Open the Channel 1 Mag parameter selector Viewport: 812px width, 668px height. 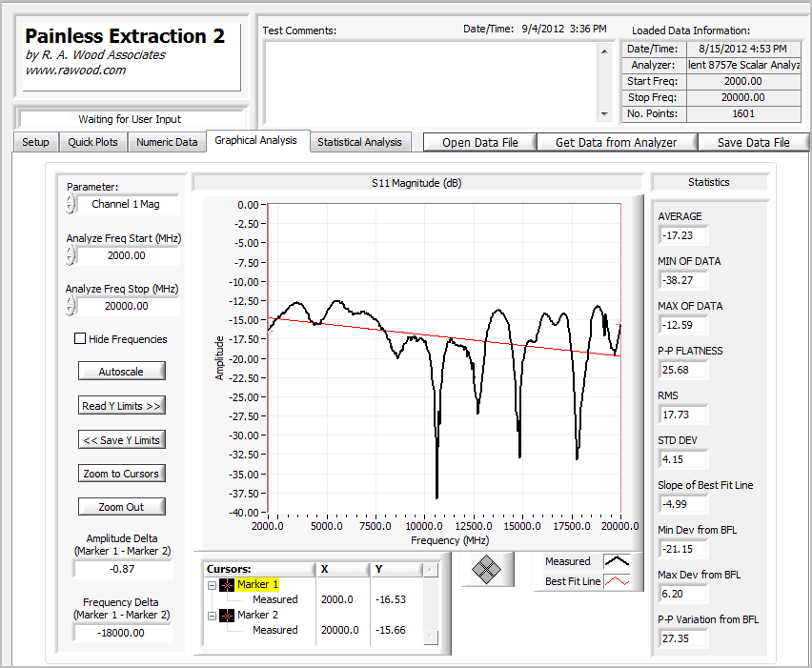click(x=128, y=204)
